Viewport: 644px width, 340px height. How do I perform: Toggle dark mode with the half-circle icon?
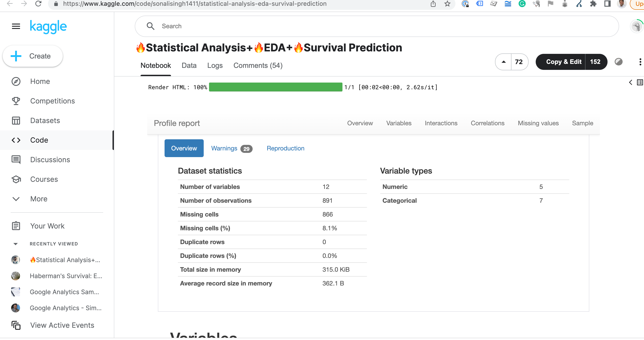pos(618,62)
